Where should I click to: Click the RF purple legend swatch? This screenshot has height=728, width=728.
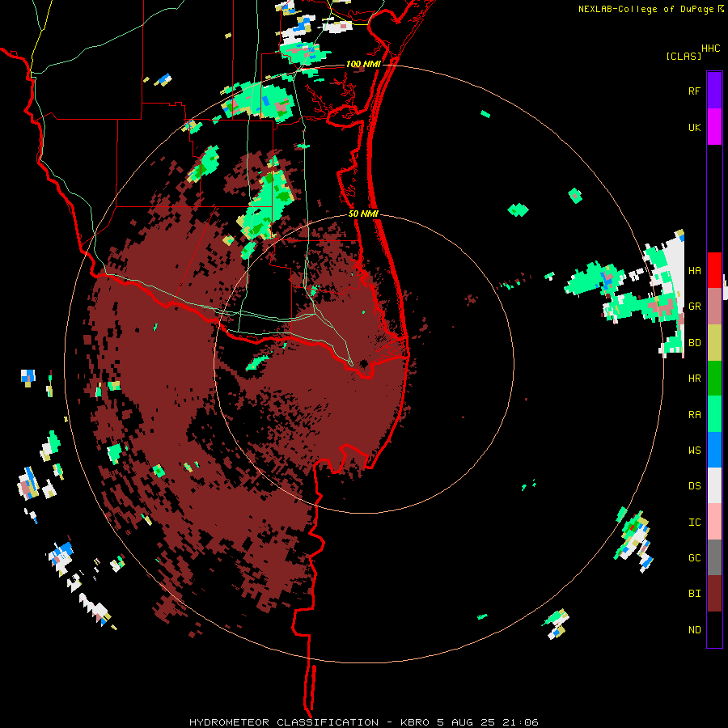[x=714, y=91]
